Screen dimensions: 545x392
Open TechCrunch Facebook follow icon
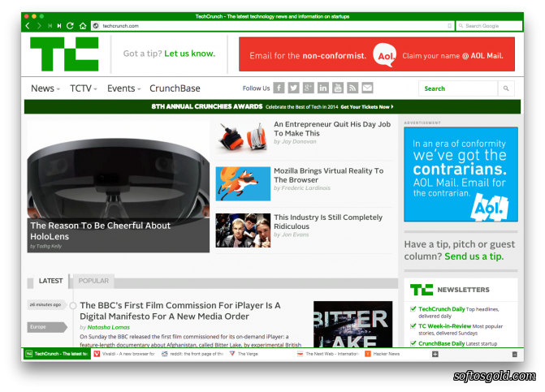click(x=279, y=88)
